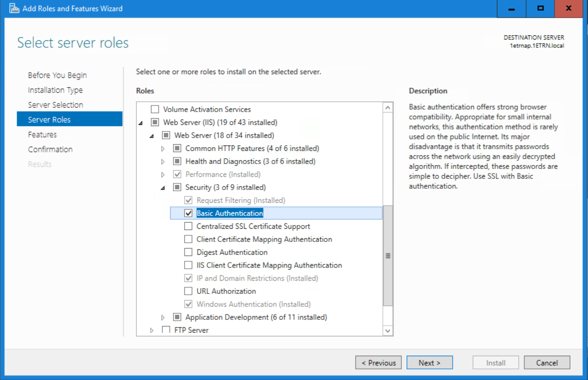The height and width of the screenshot is (380, 588).
Task: Click the Roles list scrollbar thumb
Action: coord(387,256)
